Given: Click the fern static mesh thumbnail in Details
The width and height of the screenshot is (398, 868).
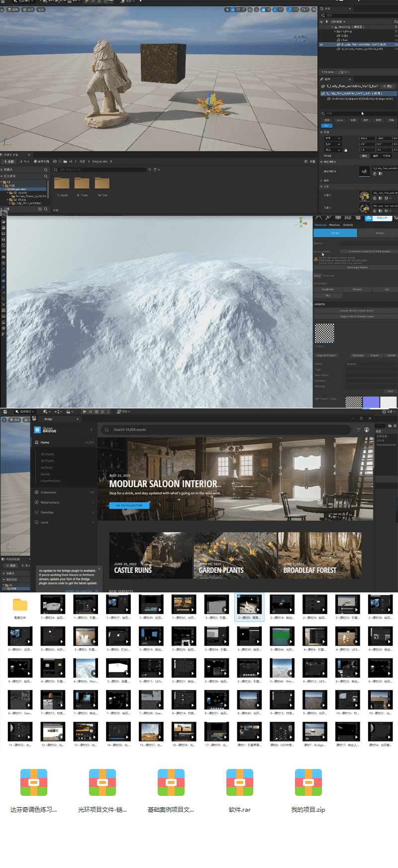Looking at the screenshot, I should coord(364,171).
